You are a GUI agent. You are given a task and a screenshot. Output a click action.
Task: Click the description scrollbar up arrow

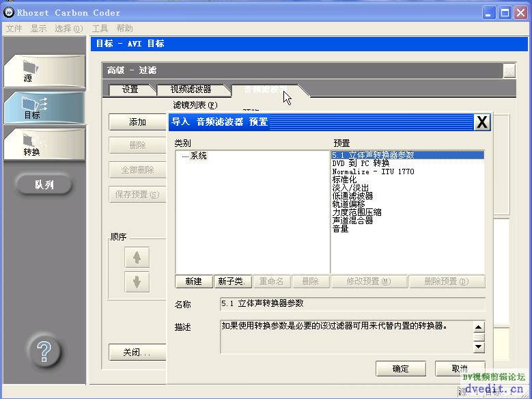click(x=479, y=327)
